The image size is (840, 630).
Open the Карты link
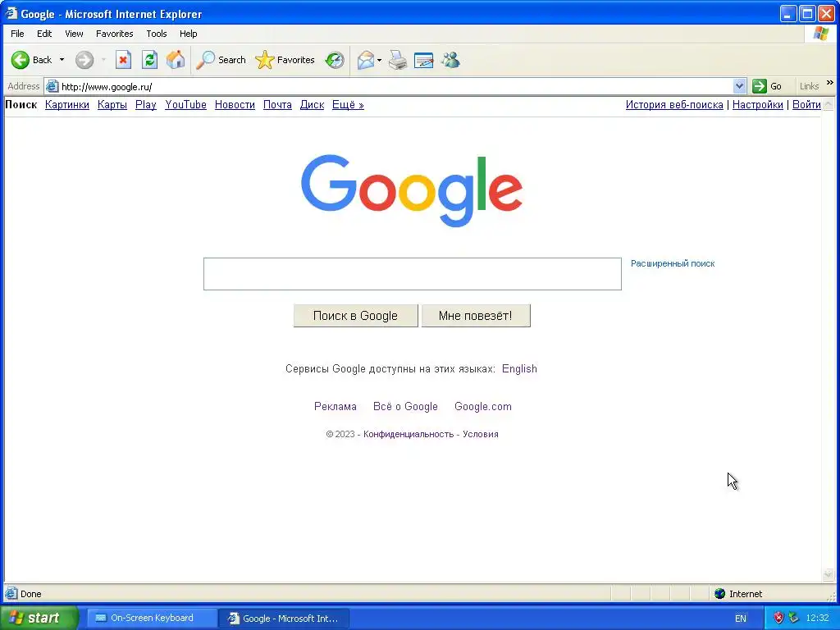coord(112,104)
